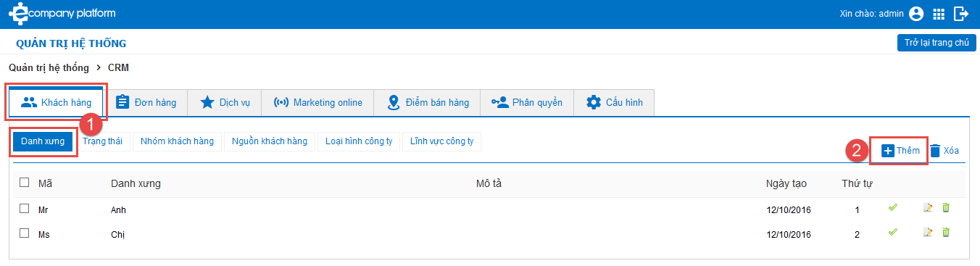This screenshot has width=980, height=266.
Task: Toggle the select-all checkbox in table header
Action: (x=25, y=183)
